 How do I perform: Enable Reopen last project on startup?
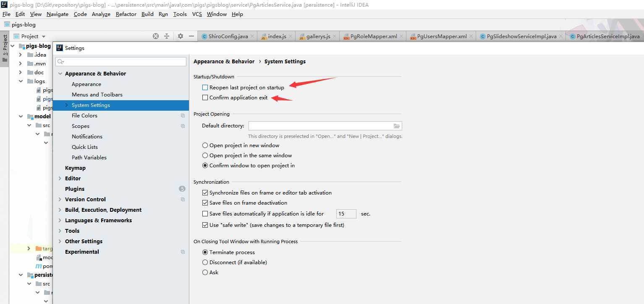point(205,88)
